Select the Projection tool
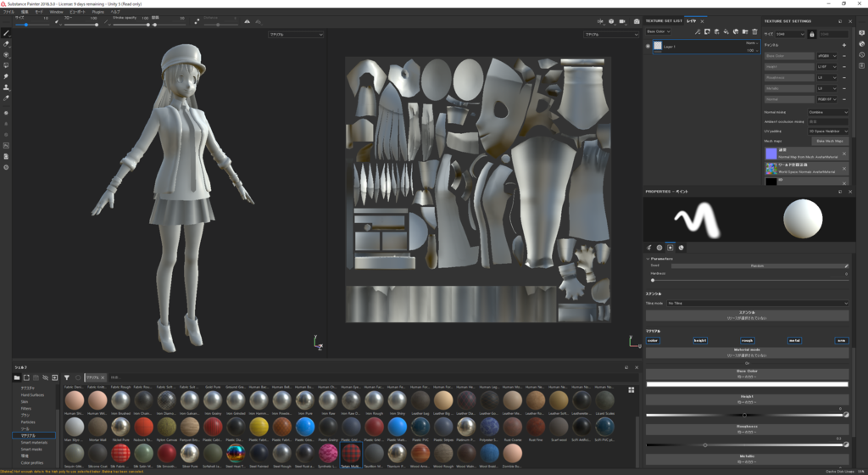Viewport: 868px width, 475px height. pos(6,55)
